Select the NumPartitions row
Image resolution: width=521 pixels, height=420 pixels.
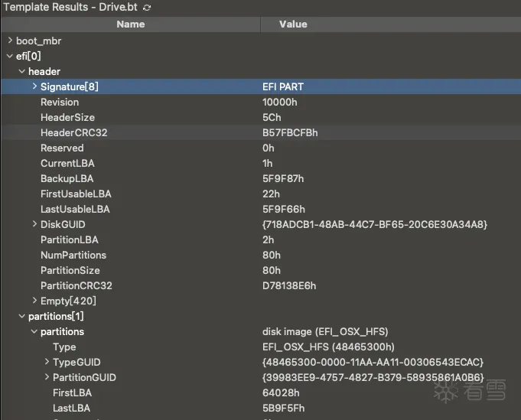73,255
